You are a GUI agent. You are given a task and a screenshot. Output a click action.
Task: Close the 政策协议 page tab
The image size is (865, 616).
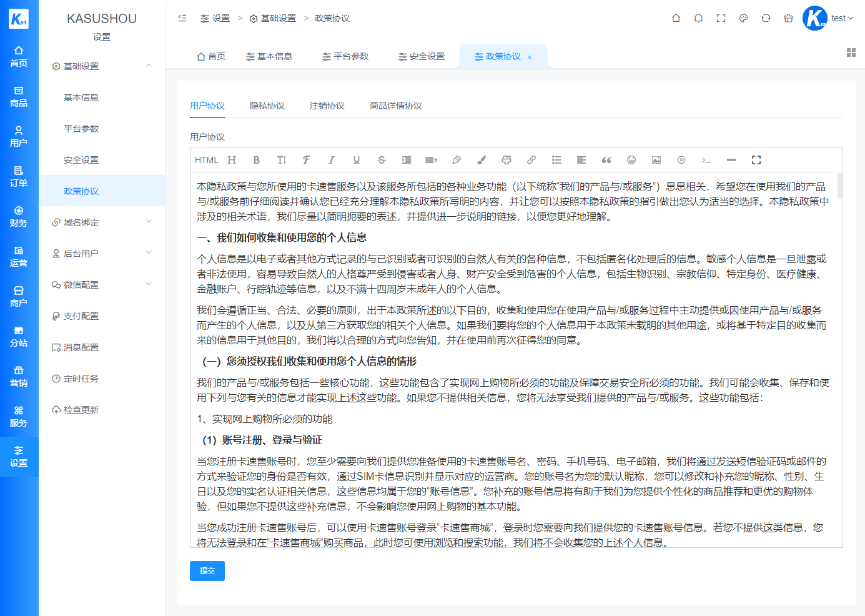(530, 57)
